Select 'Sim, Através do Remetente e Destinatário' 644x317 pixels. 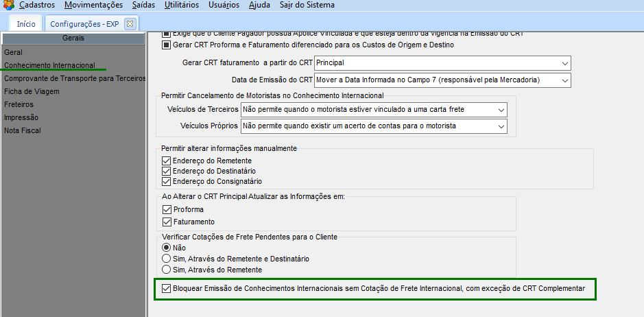166,259
